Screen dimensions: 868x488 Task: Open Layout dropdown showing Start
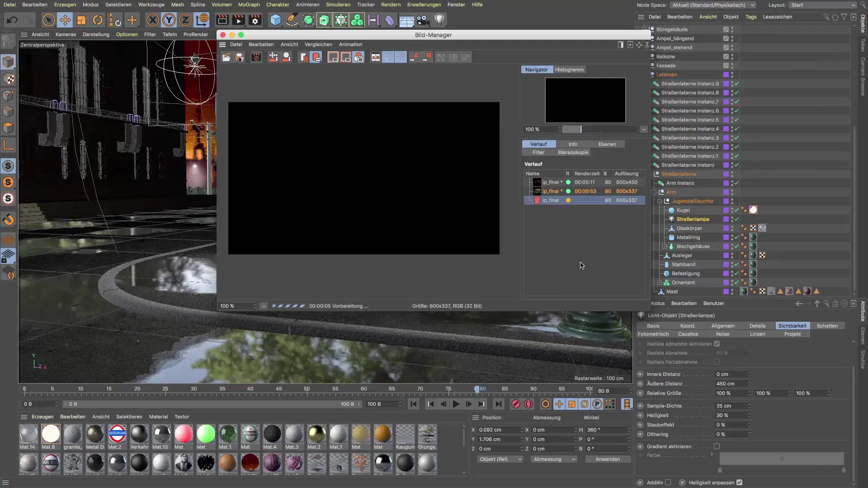[x=822, y=5]
